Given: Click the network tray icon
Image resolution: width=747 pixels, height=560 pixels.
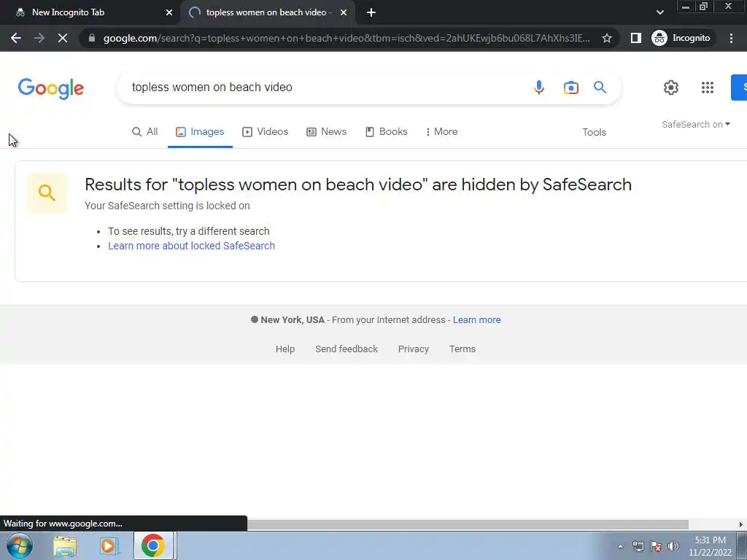Looking at the screenshot, I should point(638,546).
